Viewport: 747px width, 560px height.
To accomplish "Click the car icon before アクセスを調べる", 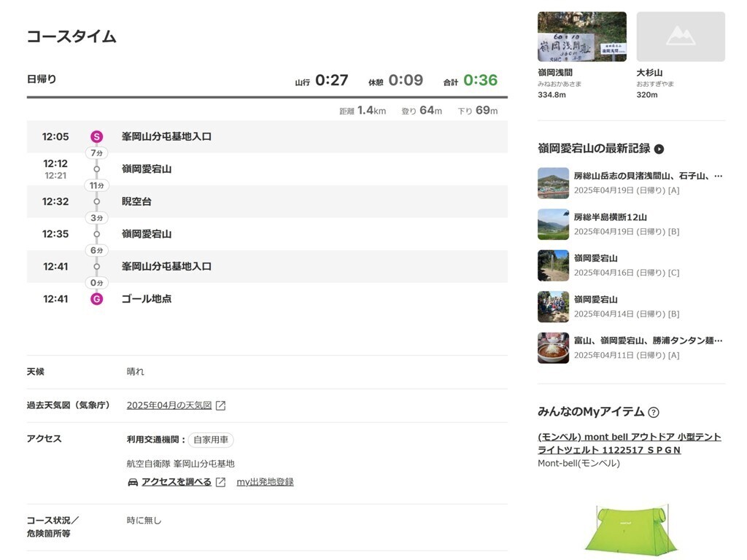I will (x=133, y=483).
